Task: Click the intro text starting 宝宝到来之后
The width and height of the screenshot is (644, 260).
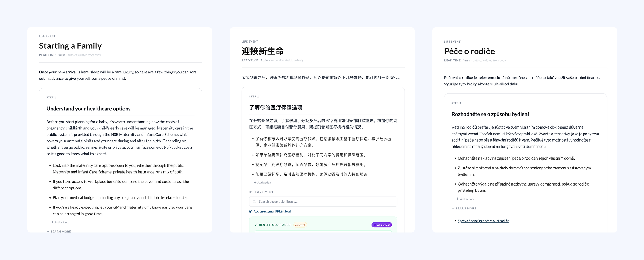Action: click(322, 78)
